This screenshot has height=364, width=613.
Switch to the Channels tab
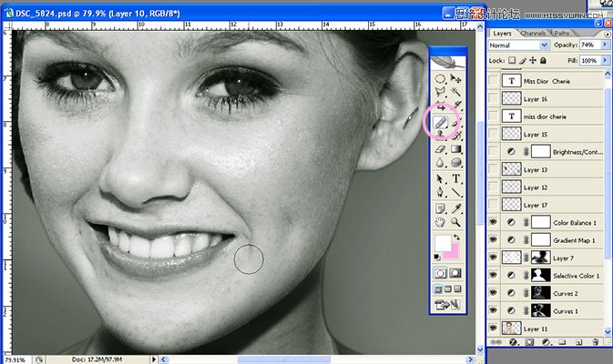point(533,33)
